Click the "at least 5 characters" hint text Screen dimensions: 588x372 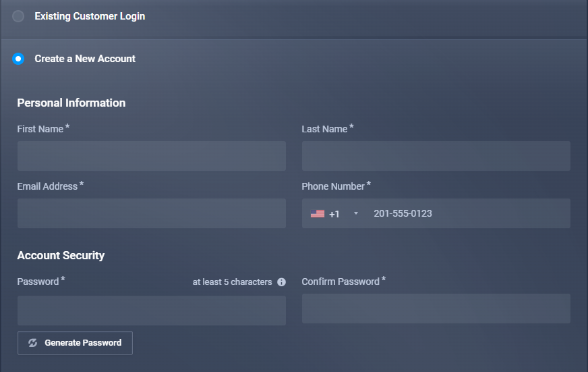tap(232, 282)
